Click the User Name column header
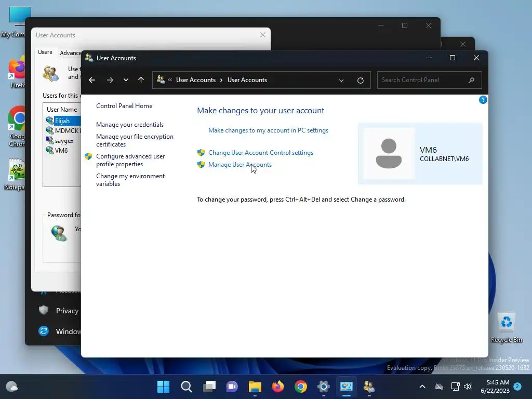Viewport: 532px width, 399px height. click(62, 110)
